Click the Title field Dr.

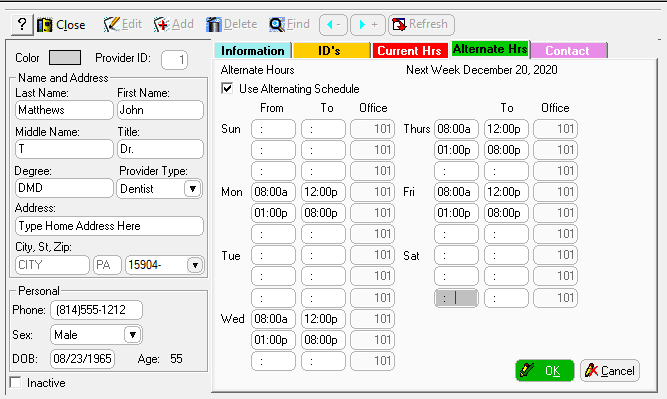click(x=160, y=149)
